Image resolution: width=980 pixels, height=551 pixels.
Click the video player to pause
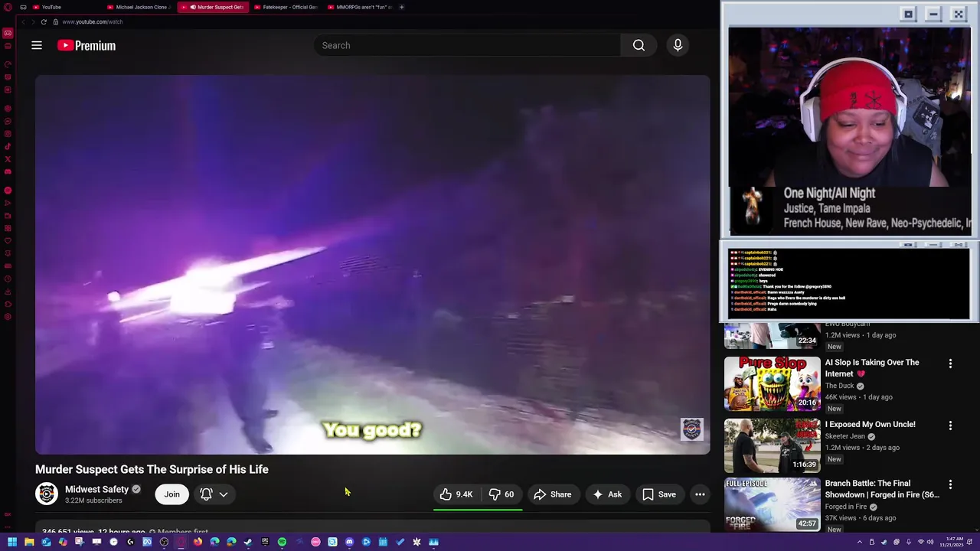pos(372,264)
